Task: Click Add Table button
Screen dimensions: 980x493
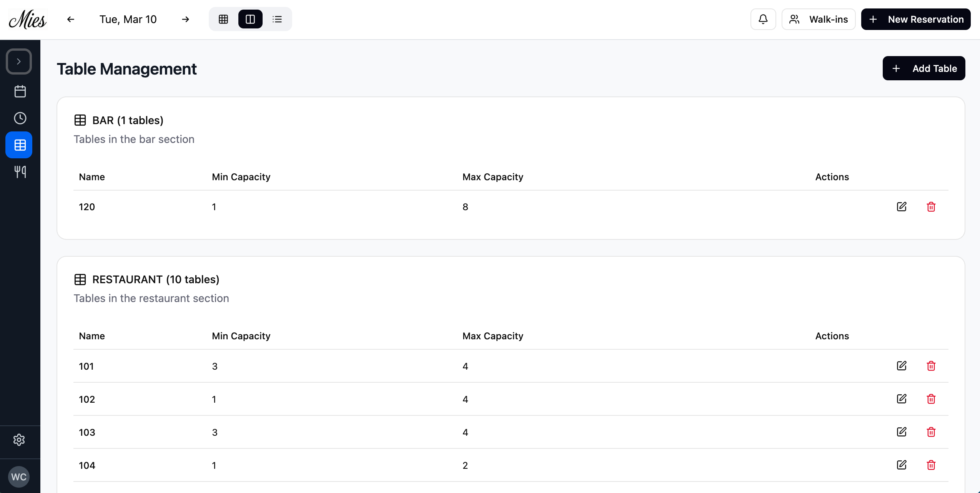Action: point(924,68)
